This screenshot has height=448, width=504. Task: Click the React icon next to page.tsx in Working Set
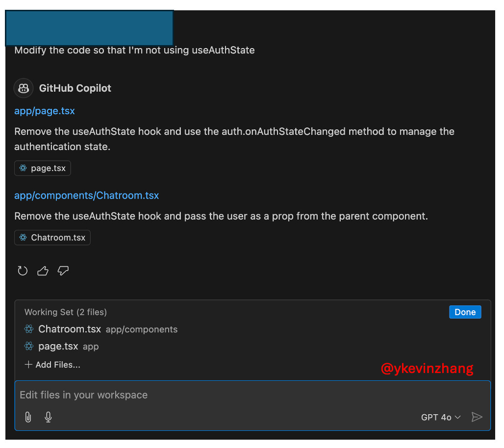point(29,346)
